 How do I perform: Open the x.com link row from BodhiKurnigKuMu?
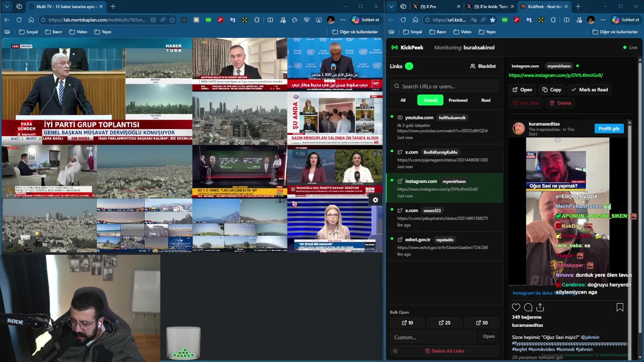coord(445,159)
